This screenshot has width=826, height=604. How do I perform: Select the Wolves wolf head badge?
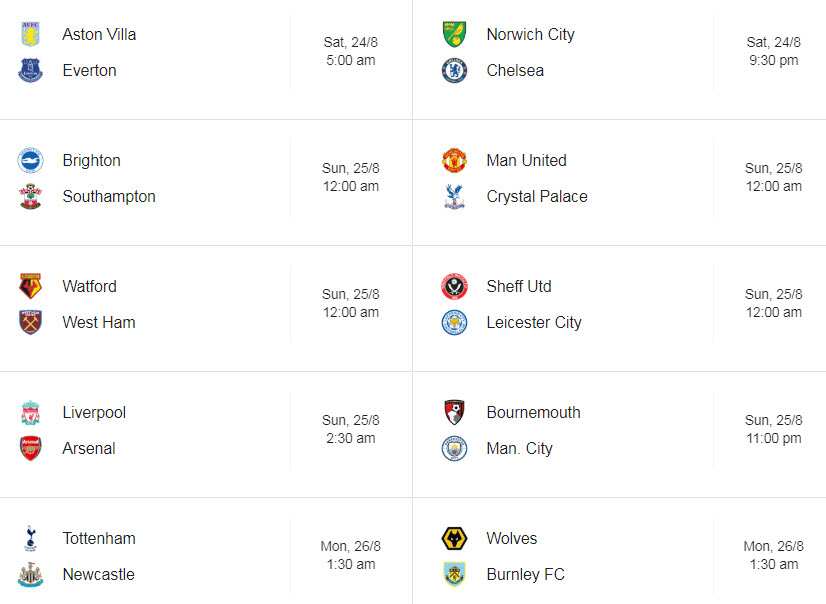453,538
